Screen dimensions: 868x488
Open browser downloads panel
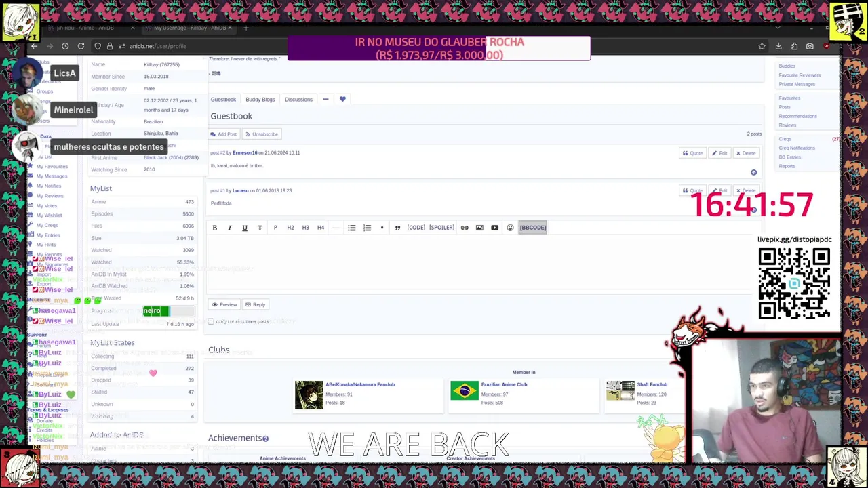778,46
